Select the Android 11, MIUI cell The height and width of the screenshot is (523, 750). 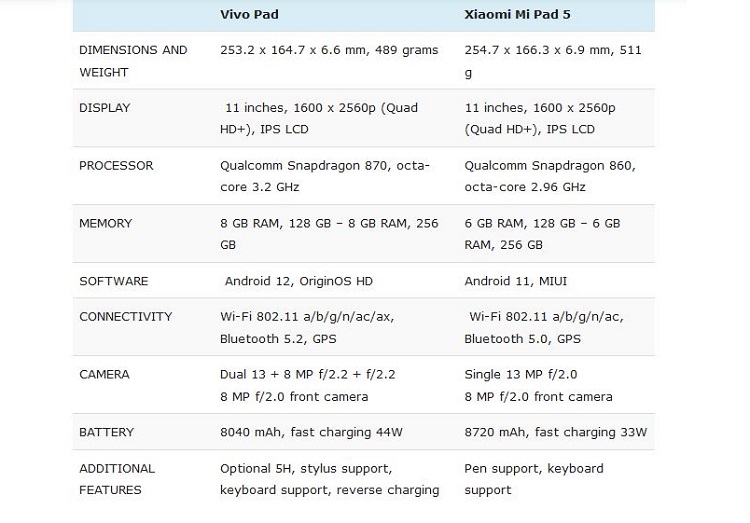pos(516,281)
